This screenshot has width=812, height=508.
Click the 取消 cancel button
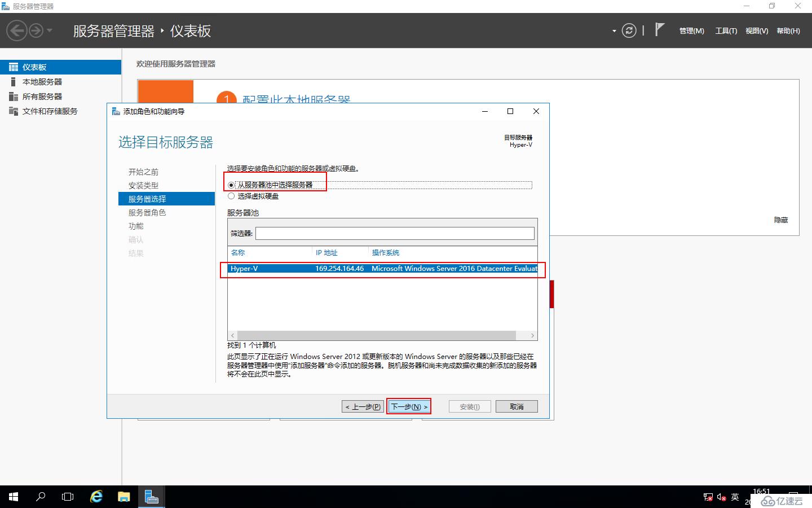click(517, 406)
